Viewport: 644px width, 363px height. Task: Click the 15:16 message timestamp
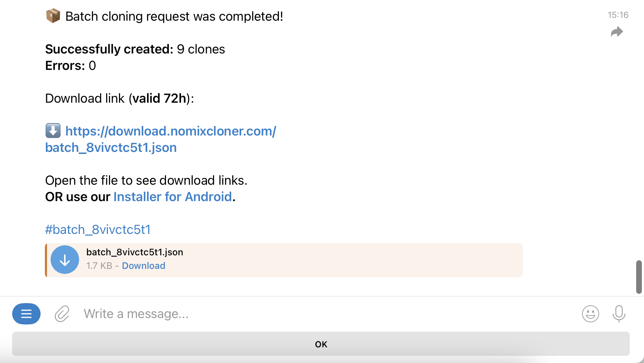pyautogui.click(x=618, y=15)
